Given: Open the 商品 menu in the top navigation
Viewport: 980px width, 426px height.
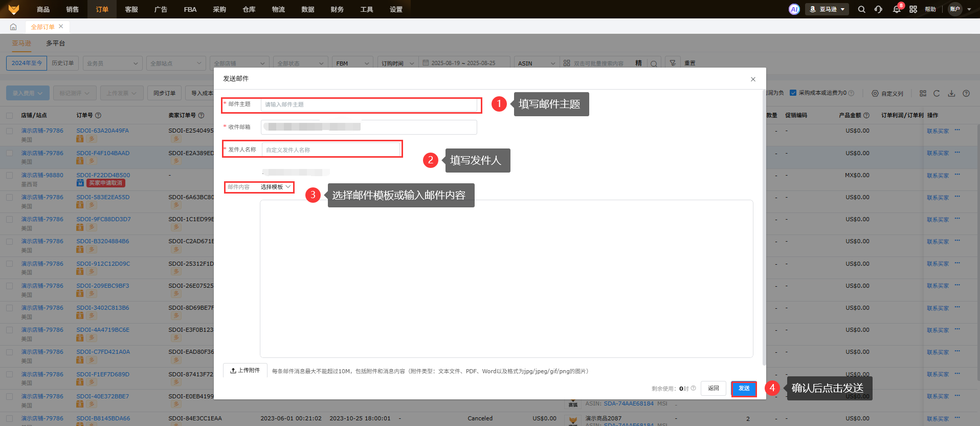Looking at the screenshot, I should [43, 9].
